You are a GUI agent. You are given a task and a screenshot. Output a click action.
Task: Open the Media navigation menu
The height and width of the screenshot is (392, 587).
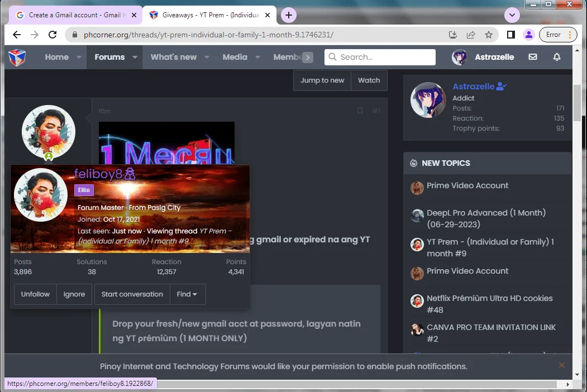[235, 58]
